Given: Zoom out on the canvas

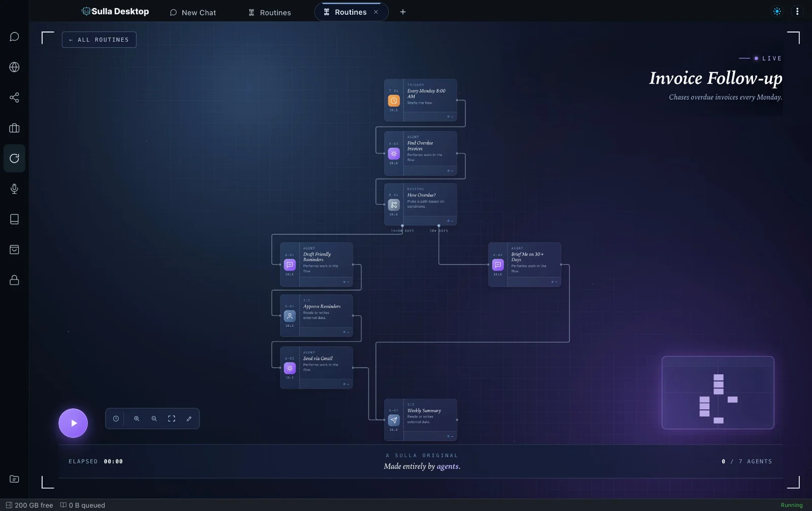Looking at the screenshot, I should tap(154, 419).
